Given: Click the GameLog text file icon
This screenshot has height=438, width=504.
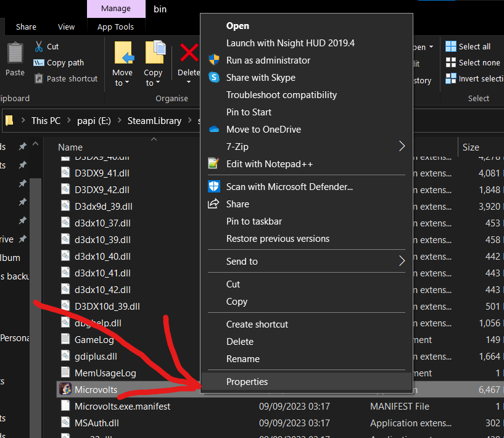Looking at the screenshot, I should 65,339.
